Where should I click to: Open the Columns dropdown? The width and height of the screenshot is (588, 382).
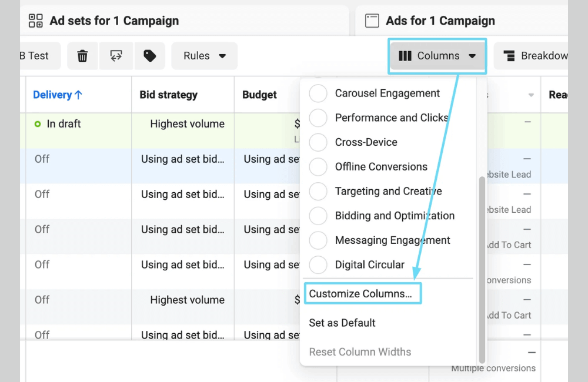[x=437, y=56]
